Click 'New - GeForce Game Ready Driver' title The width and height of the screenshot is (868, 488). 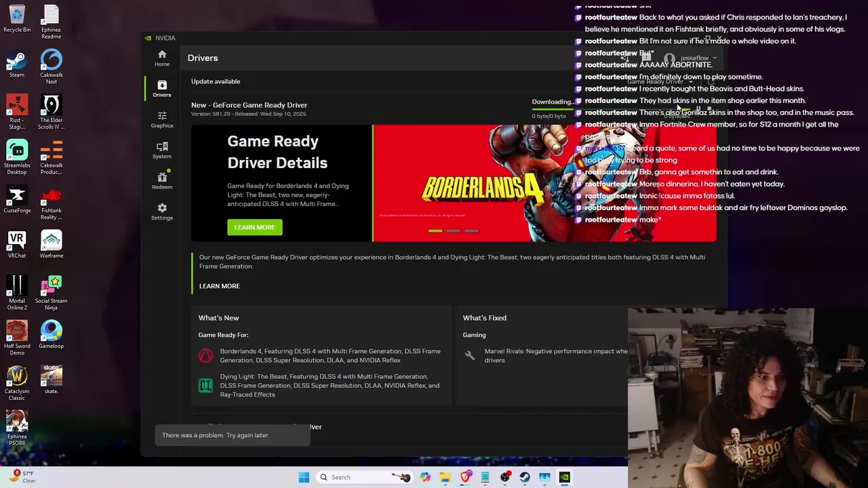pos(249,105)
